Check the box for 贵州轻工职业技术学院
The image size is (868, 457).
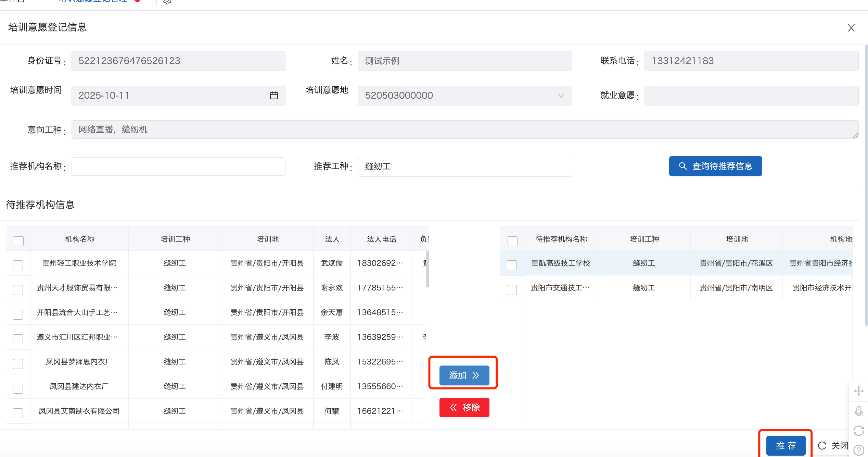[x=18, y=265]
